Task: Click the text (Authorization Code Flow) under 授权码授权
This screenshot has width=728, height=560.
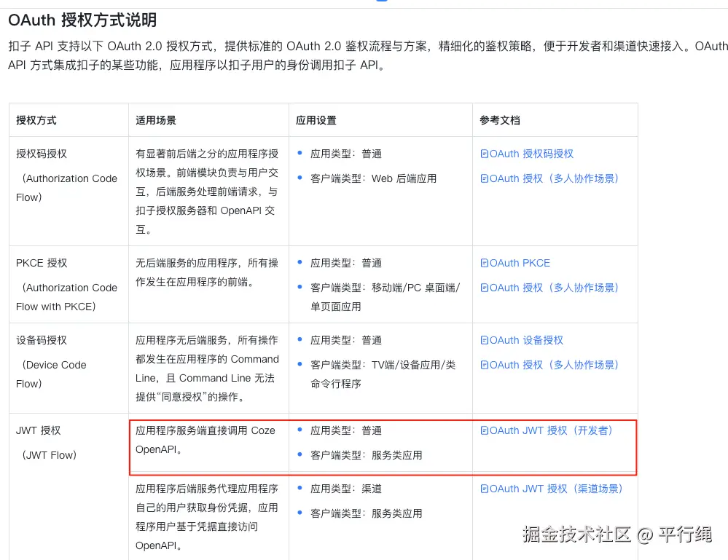Action: pos(66,188)
